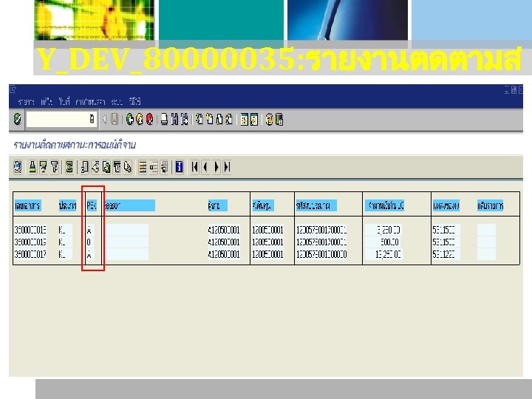Move one column left in list toolbar
The image size is (532, 399).
(205, 167)
